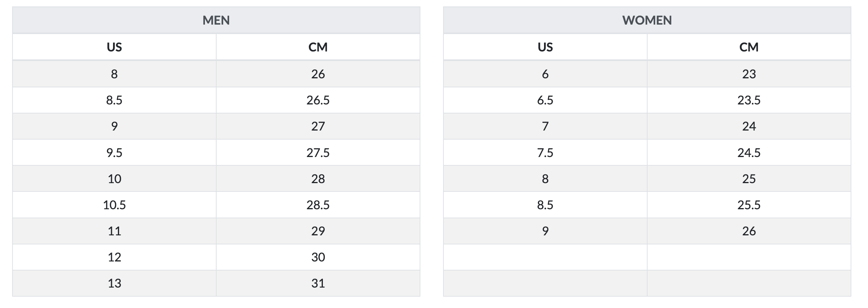Image resolution: width=868 pixels, height=308 pixels.
Task: Select men's US size 11 cell
Action: tap(114, 231)
